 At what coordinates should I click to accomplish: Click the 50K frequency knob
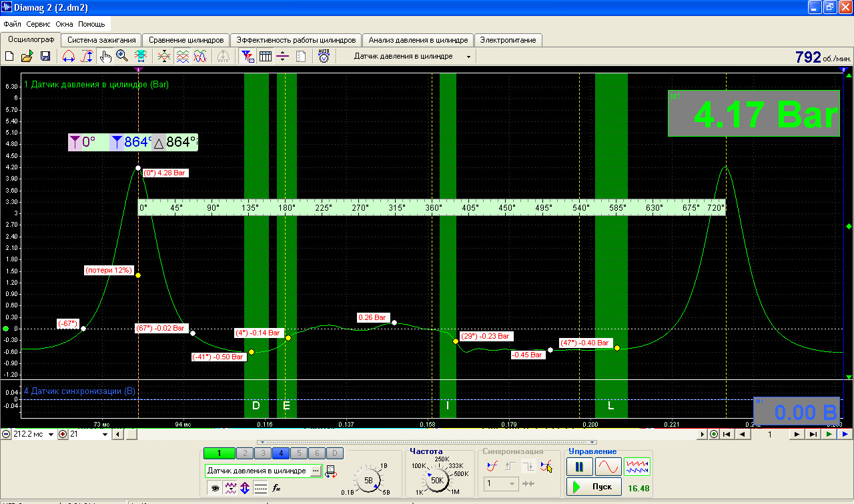coord(438,480)
